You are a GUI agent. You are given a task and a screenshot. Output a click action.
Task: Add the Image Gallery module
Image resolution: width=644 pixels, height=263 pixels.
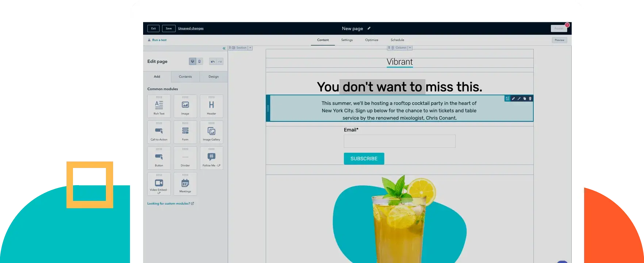[211, 132]
